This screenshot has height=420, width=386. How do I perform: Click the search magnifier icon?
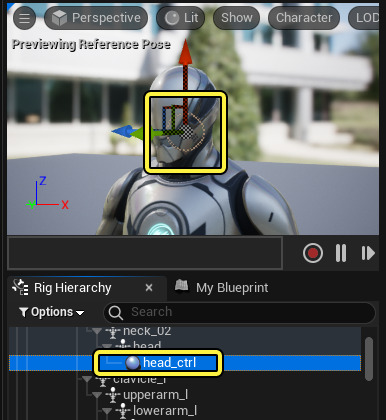(115, 312)
